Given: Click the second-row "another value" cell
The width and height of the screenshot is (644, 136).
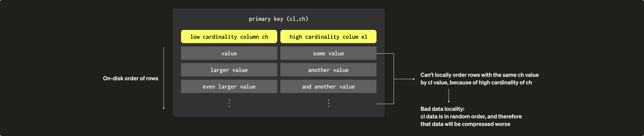Looking at the screenshot, I should coord(328,70).
